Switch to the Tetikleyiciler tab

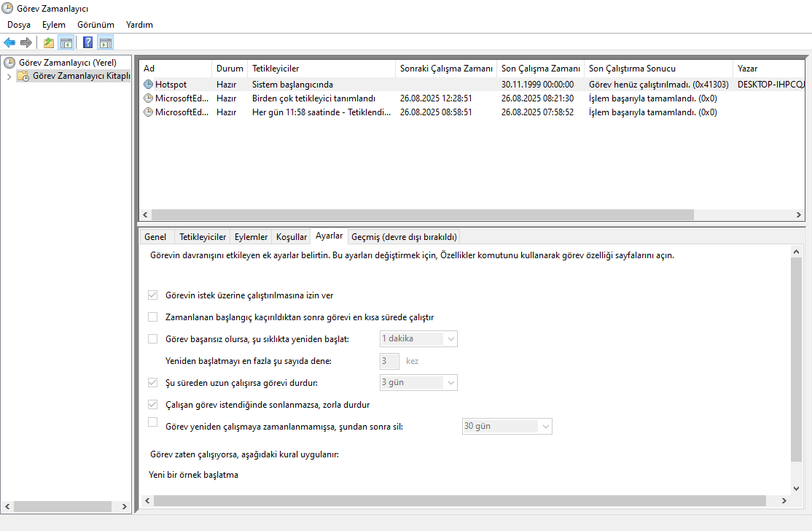point(203,237)
